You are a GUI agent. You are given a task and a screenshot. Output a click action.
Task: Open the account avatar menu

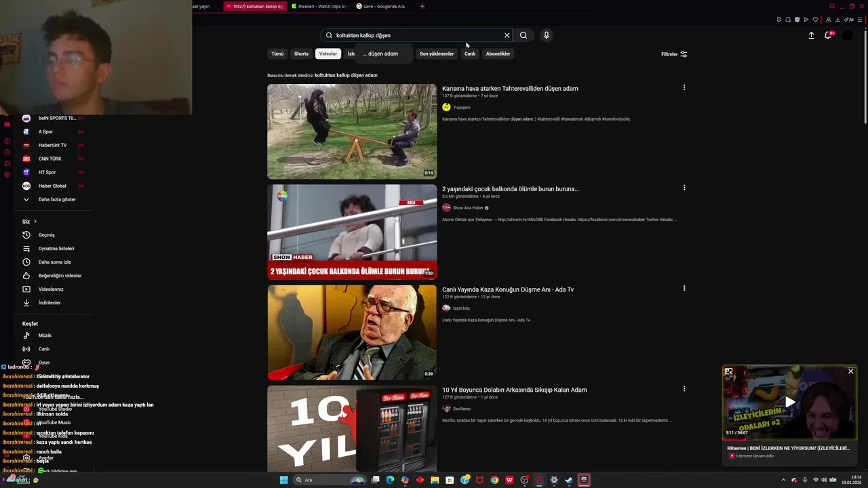847,35
